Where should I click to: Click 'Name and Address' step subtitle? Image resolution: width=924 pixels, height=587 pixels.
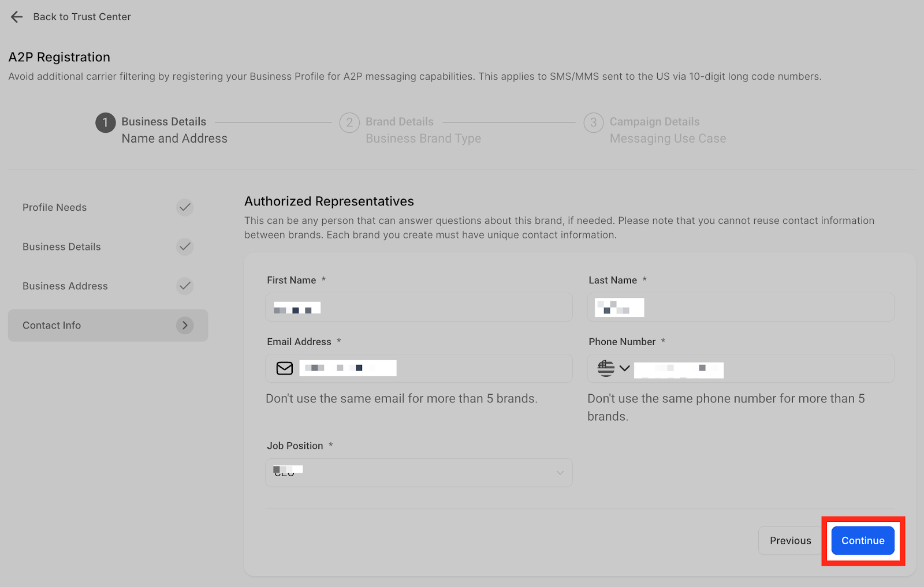174,139
